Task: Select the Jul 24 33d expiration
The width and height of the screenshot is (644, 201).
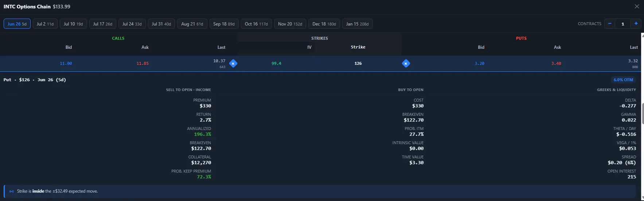Action: (132, 24)
